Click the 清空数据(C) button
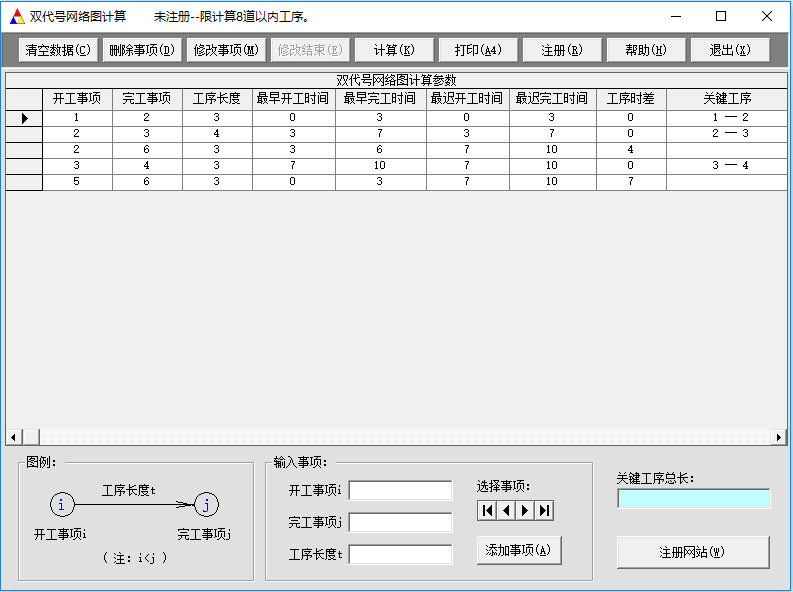This screenshot has width=793, height=592. (58, 50)
